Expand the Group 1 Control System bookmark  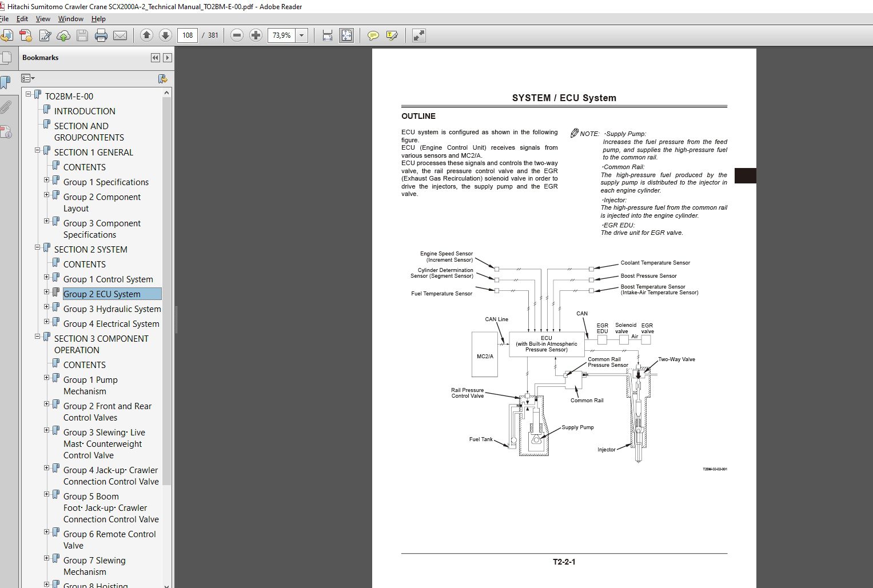pyautogui.click(x=47, y=277)
